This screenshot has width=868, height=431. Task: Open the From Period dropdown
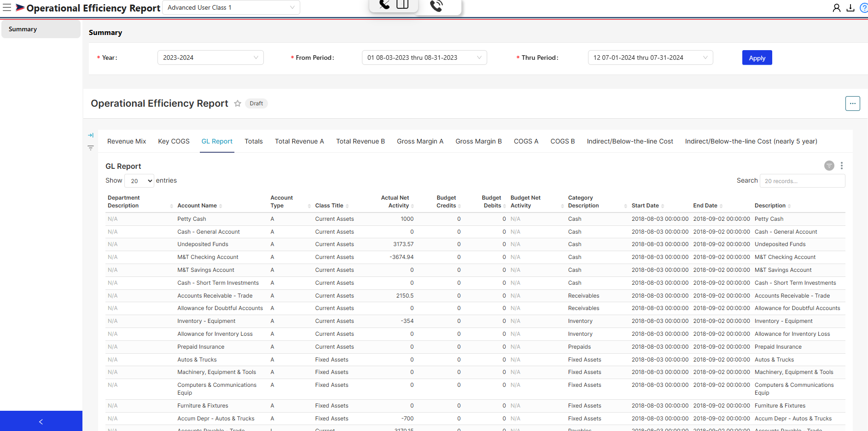pyautogui.click(x=424, y=57)
